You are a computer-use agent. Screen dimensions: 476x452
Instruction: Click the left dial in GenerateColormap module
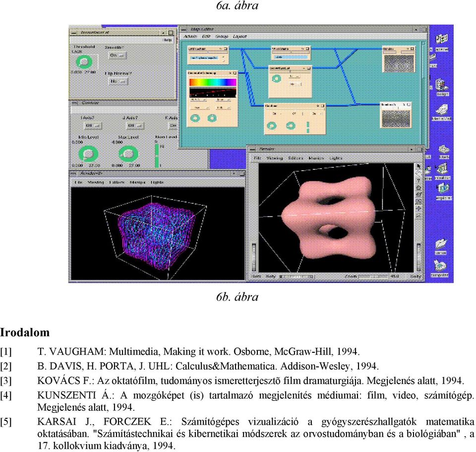[x=195, y=118]
